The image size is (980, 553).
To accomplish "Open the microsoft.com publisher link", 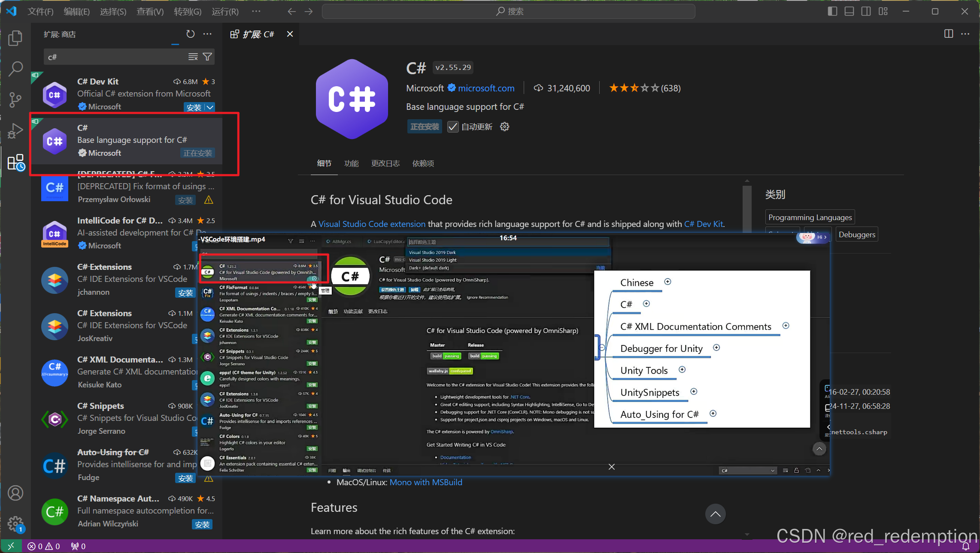I will 486,88.
